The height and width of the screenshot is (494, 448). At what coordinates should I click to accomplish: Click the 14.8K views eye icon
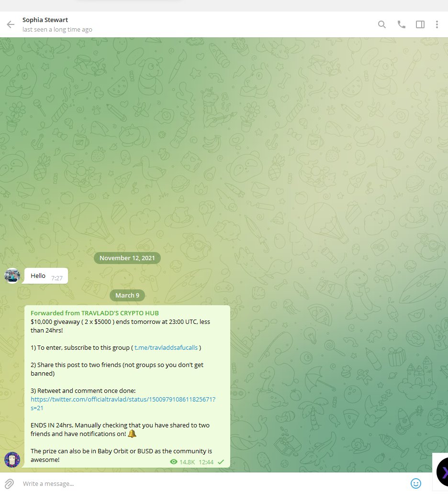click(173, 462)
